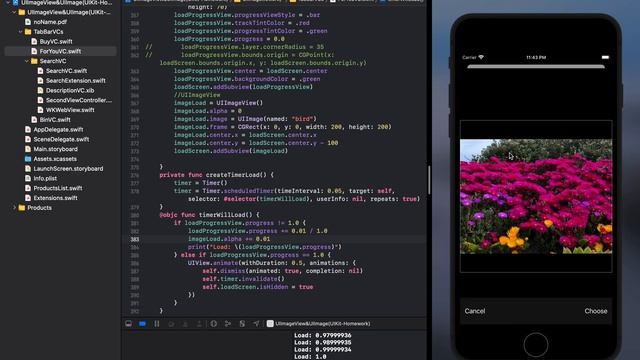Open SearchVC.swift file
Viewport: 640px width, 360px height.
(66, 71)
